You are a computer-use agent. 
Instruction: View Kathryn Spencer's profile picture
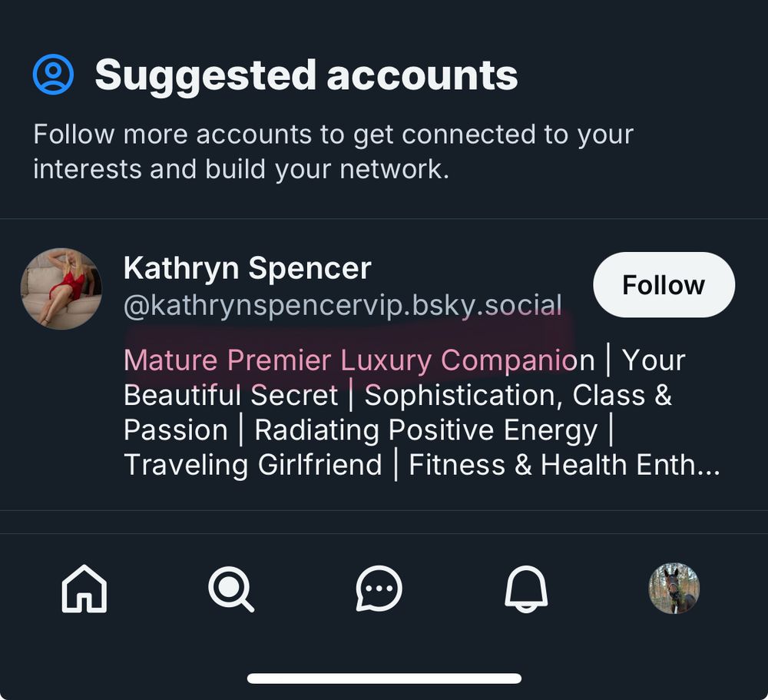point(61,289)
